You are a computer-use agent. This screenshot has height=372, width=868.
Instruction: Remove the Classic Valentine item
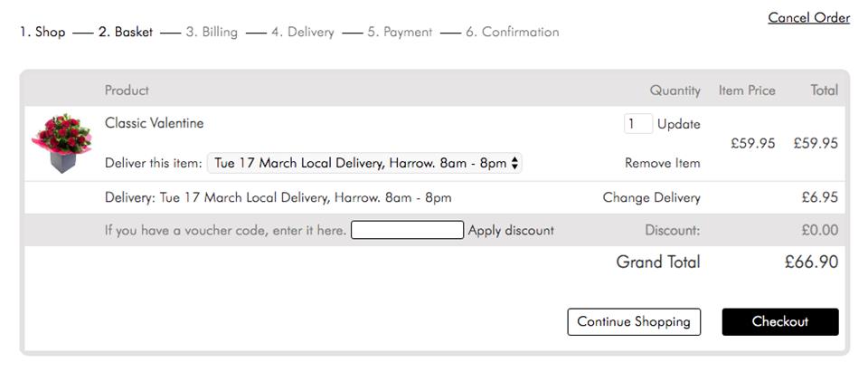(x=662, y=164)
